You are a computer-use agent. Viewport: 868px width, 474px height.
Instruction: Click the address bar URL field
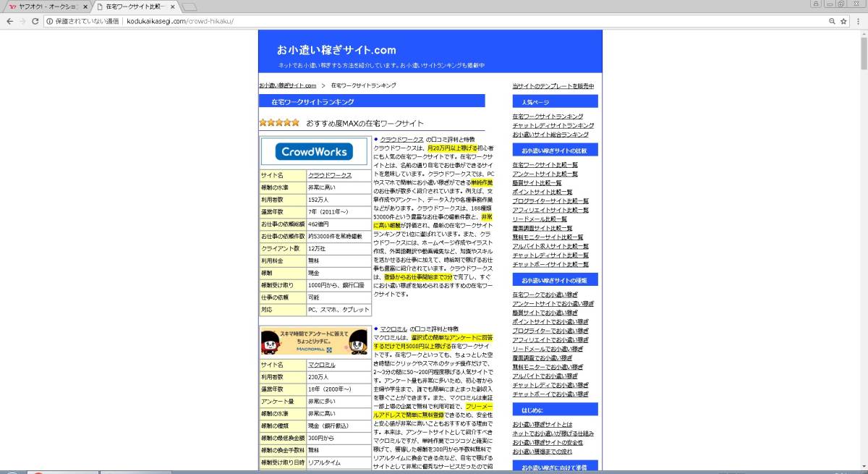(434, 22)
